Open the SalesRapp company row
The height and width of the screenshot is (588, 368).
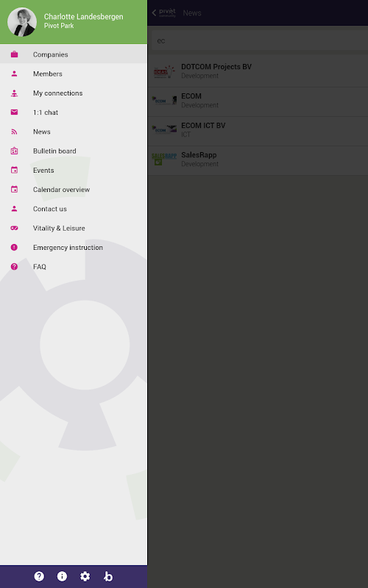pos(258,159)
